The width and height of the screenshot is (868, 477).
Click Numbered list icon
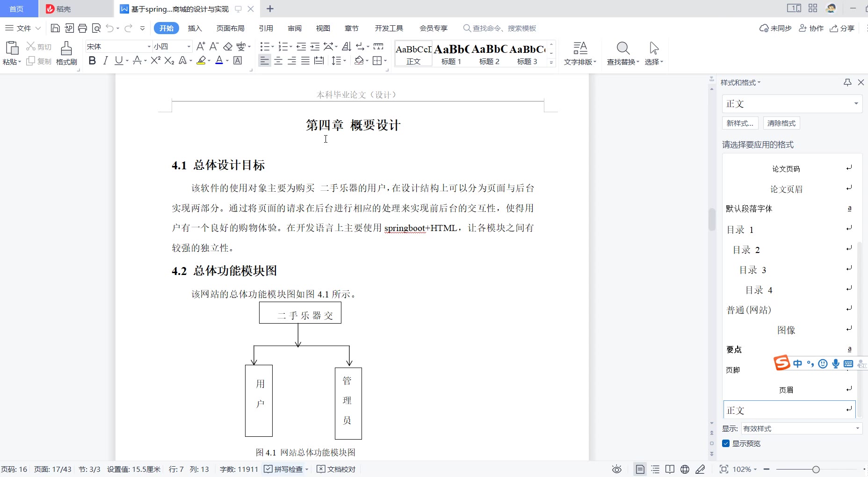pyautogui.click(x=282, y=46)
